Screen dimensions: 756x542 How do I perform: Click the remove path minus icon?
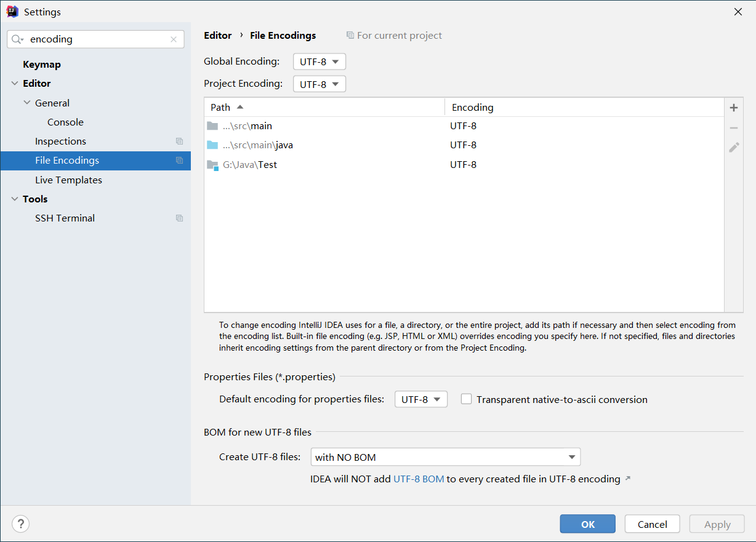pos(733,128)
